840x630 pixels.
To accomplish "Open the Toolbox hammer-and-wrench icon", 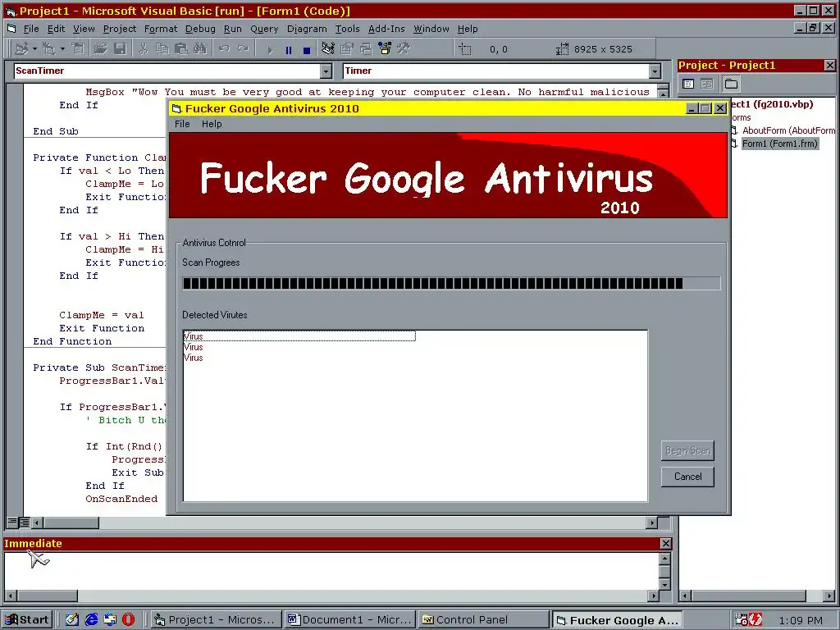I will [404, 49].
